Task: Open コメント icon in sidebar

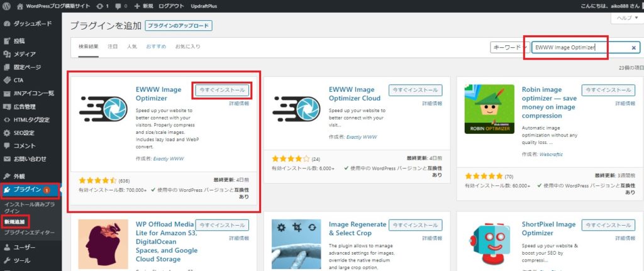Action: click(x=6, y=146)
